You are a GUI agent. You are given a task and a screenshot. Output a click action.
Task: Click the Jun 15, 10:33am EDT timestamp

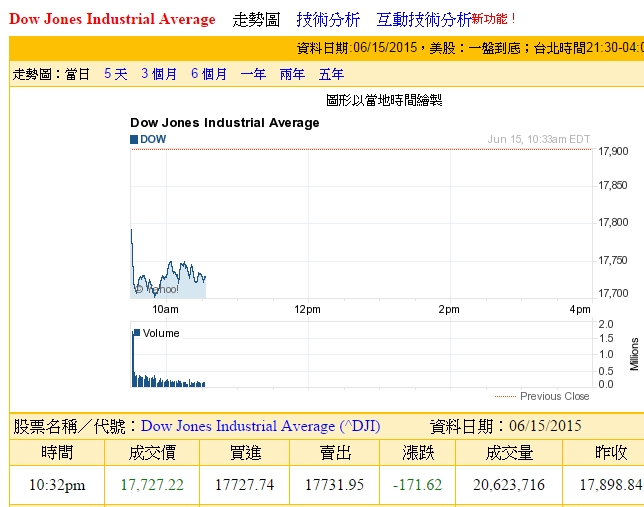pos(538,139)
